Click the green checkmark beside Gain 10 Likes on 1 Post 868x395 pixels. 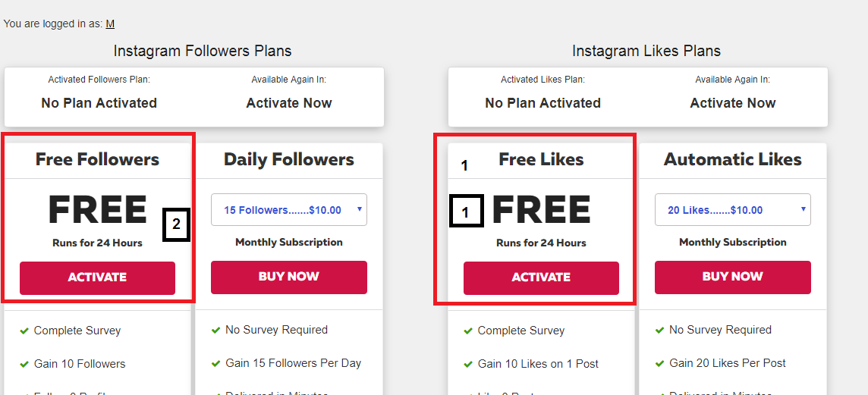[x=468, y=364]
